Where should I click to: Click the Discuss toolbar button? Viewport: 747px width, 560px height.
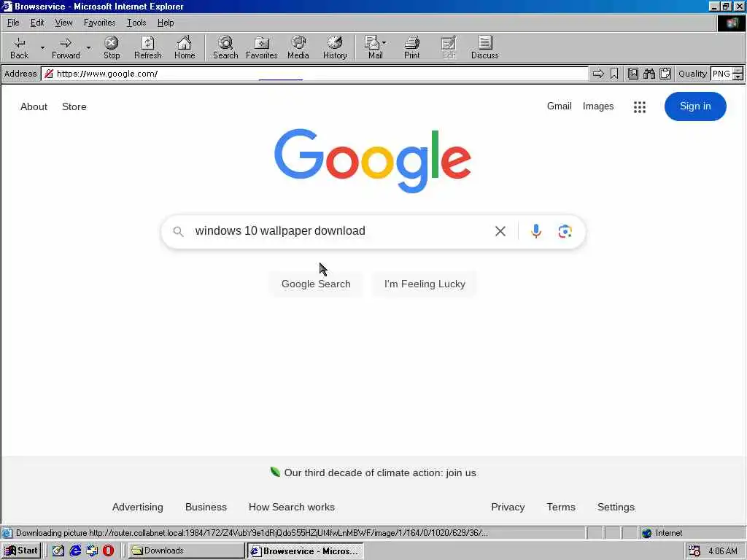coord(484,47)
